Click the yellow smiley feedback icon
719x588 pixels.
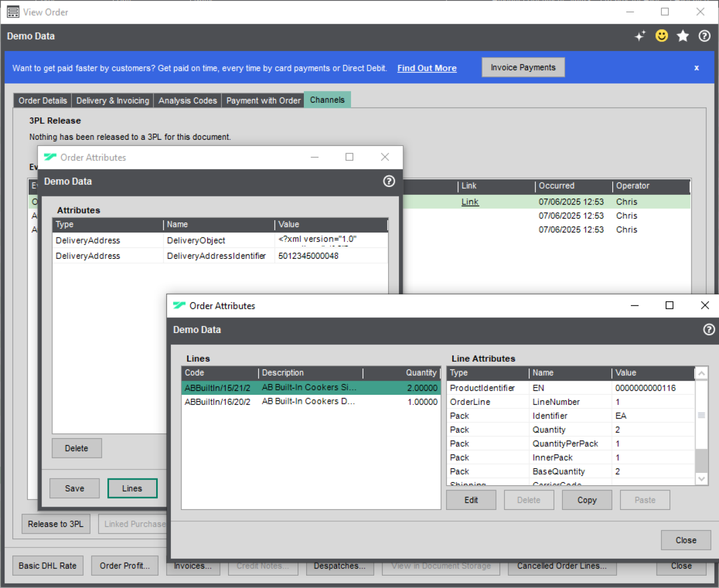[x=662, y=36]
